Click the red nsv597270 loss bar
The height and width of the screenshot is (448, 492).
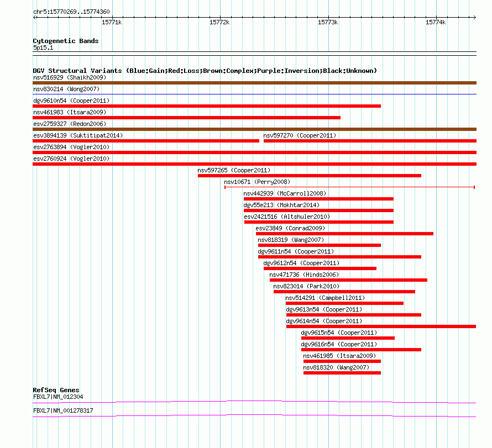pos(370,141)
